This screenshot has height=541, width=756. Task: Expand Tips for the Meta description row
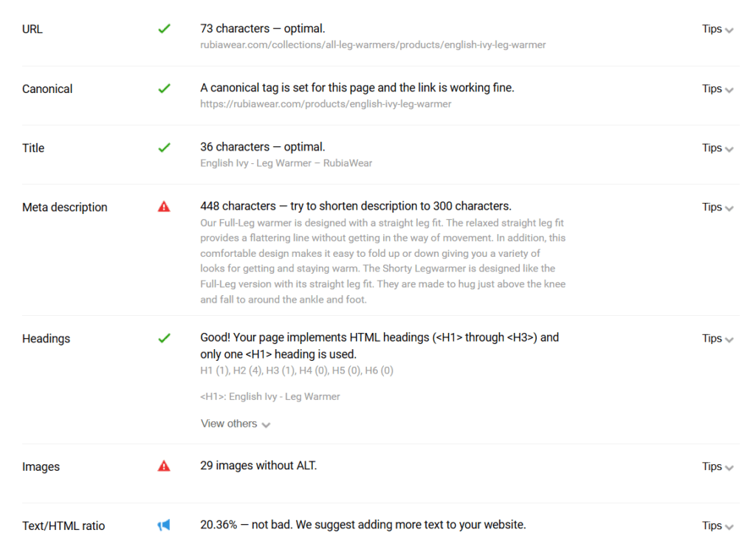tap(718, 207)
